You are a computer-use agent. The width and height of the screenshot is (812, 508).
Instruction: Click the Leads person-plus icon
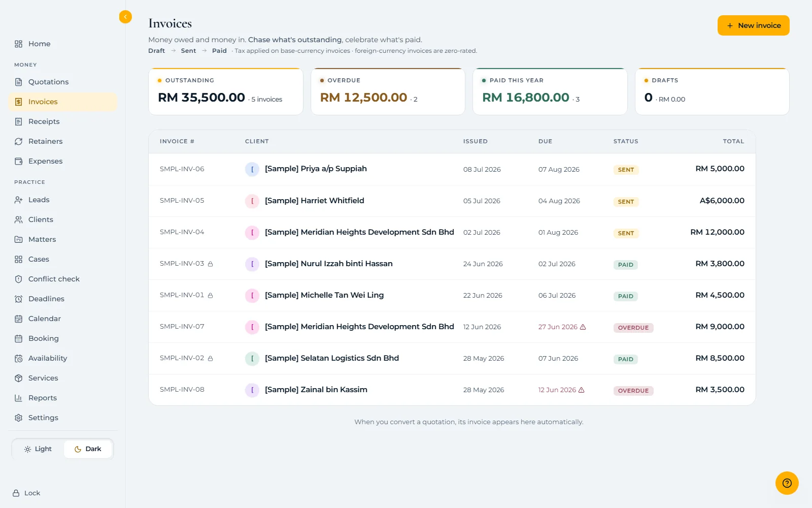(19, 200)
